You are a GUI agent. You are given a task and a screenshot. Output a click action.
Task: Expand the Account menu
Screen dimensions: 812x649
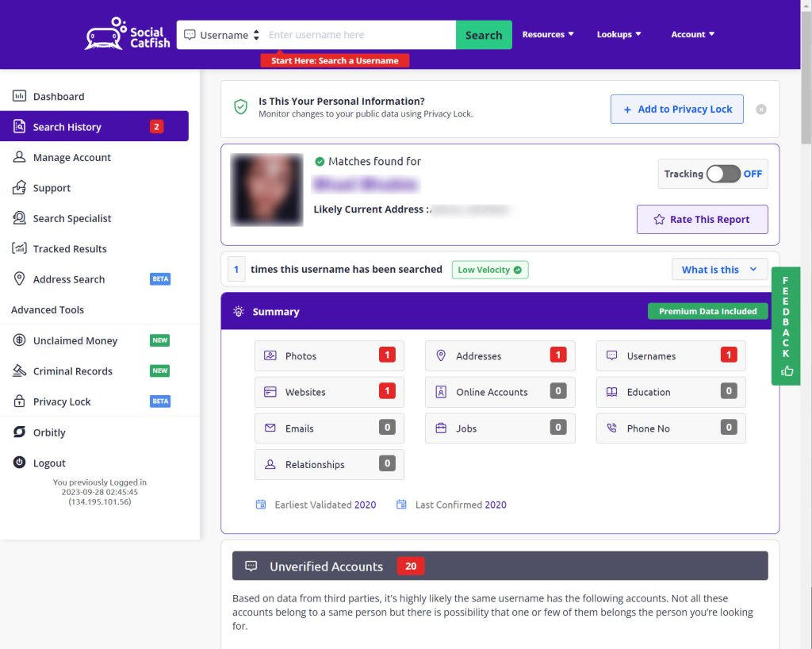click(x=692, y=34)
